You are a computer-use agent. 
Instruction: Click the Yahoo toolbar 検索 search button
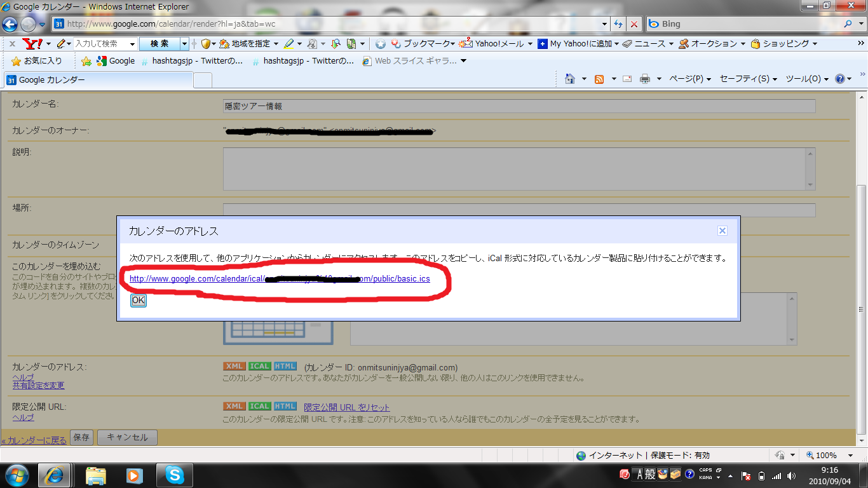160,44
